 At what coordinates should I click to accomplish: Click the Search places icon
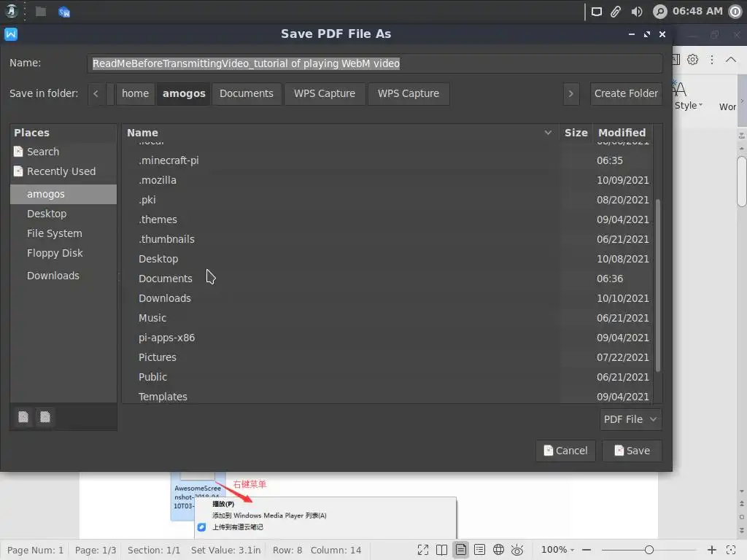pyautogui.click(x=18, y=152)
